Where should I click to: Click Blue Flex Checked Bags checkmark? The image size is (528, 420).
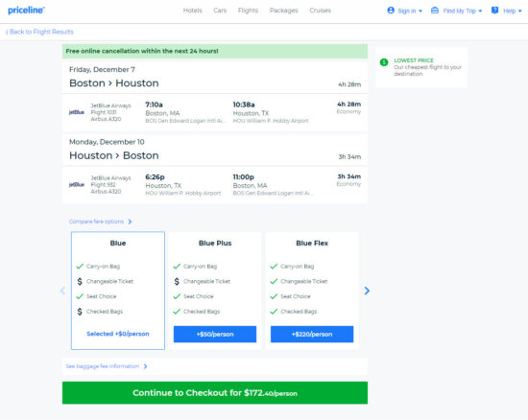(274, 312)
